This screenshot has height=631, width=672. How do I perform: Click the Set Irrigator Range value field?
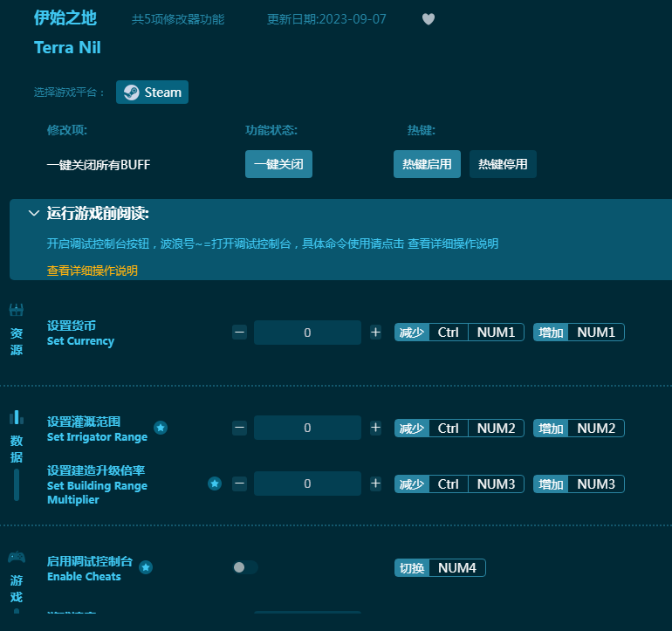coord(307,428)
